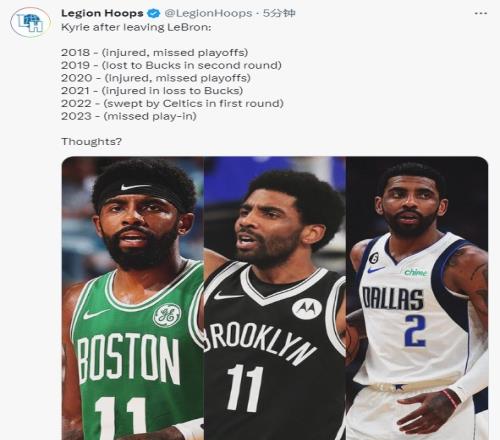Image resolution: width=500 pixels, height=440 pixels.
Task: Click the GE logo on Boston jersey
Action: [167, 315]
